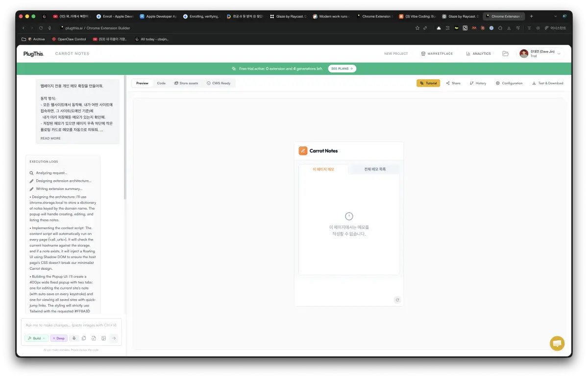The image size is (588, 378).
Task: Switch to the Code tab
Action: (x=161, y=83)
